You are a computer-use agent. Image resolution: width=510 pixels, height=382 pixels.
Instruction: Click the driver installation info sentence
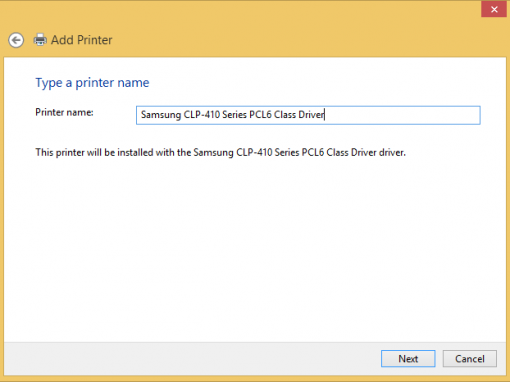220,153
